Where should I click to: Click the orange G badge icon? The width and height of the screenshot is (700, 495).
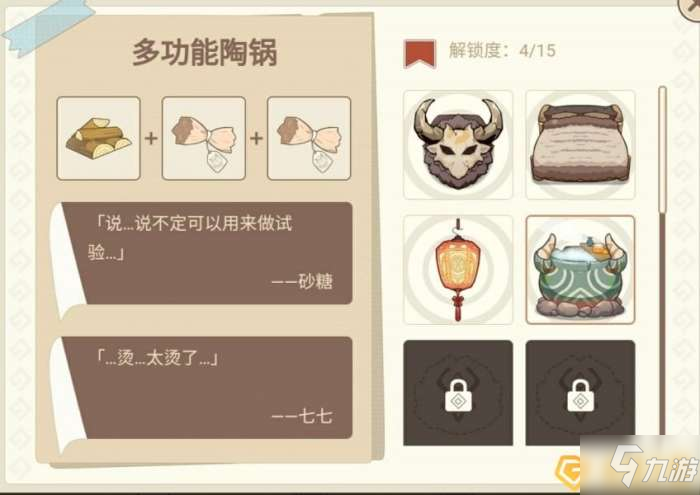click(x=568, y=471)
